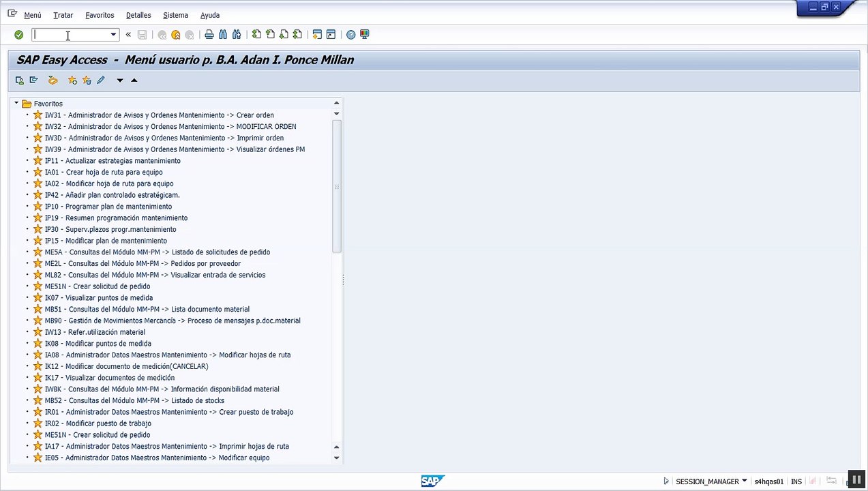Click the Add to Favorites star icon
This screenshot has height=491, width=868.
coord(72,80)
